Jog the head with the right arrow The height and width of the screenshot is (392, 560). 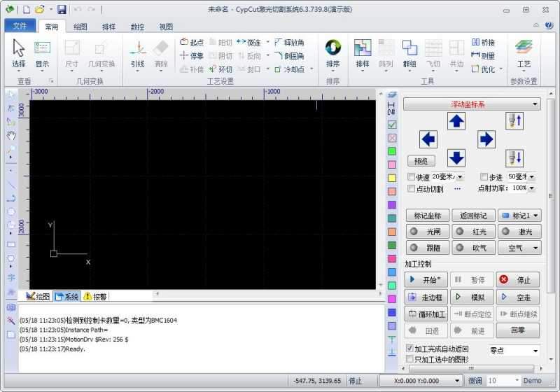pyautogui.click(x=486, y=139)
